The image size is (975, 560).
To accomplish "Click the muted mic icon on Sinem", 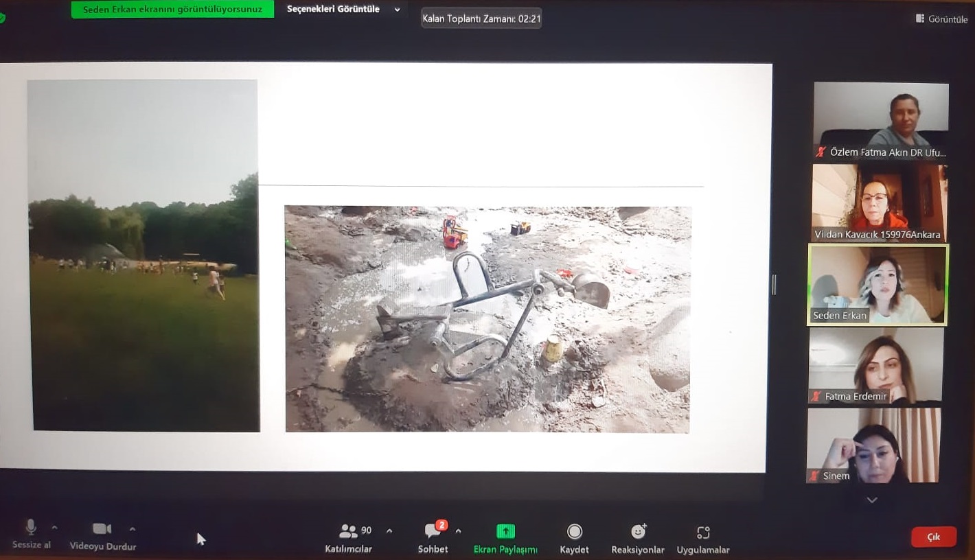I will 814,476.
